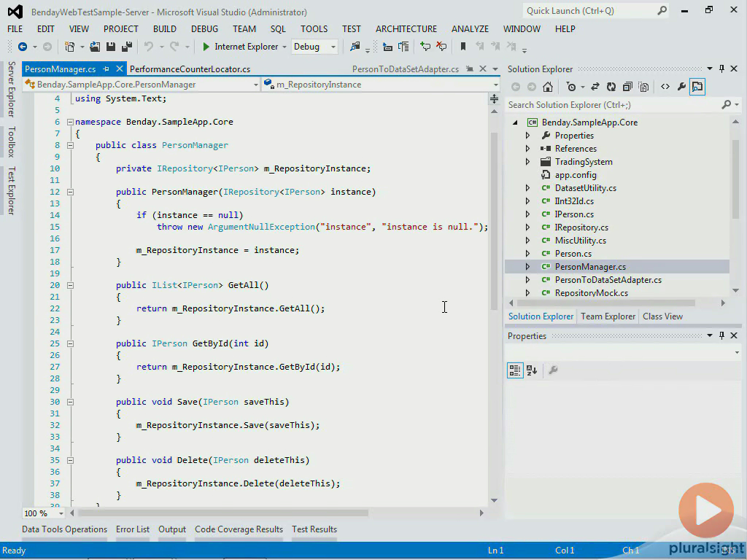747x560 pixels.
Task: Click the Undo arrow icon
Action: [149, 47]
